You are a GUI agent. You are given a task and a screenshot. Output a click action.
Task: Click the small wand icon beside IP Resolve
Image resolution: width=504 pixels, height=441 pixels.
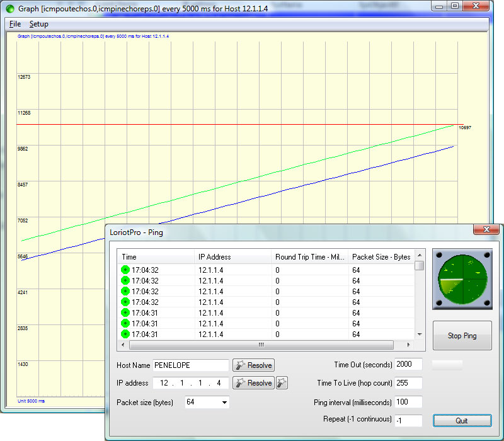tap(283, 383)
